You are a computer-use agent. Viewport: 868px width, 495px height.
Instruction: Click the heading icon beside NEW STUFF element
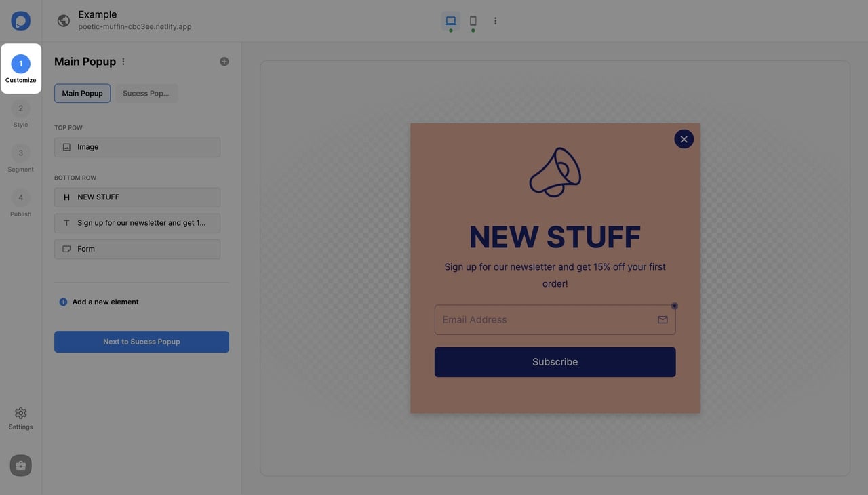pos(66,197)
